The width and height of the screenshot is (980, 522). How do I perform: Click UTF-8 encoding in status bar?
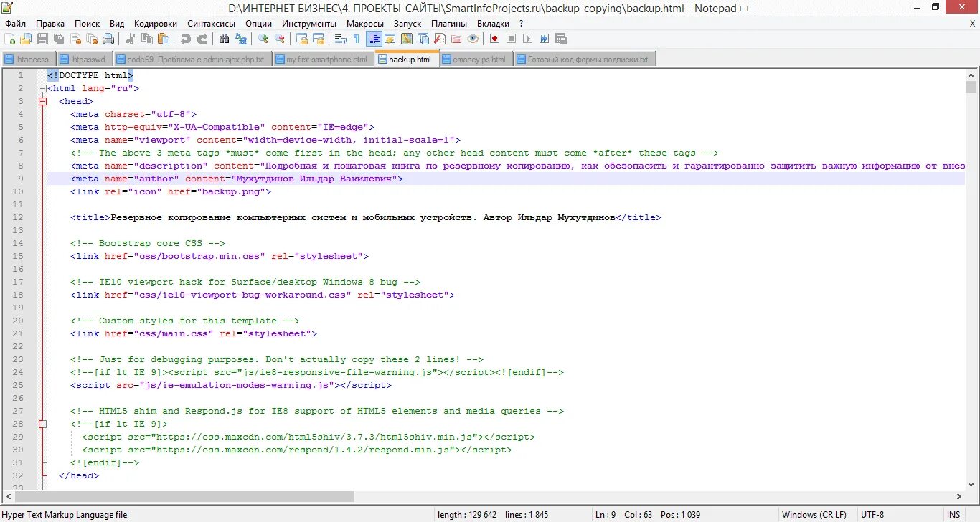click(872, 515)
